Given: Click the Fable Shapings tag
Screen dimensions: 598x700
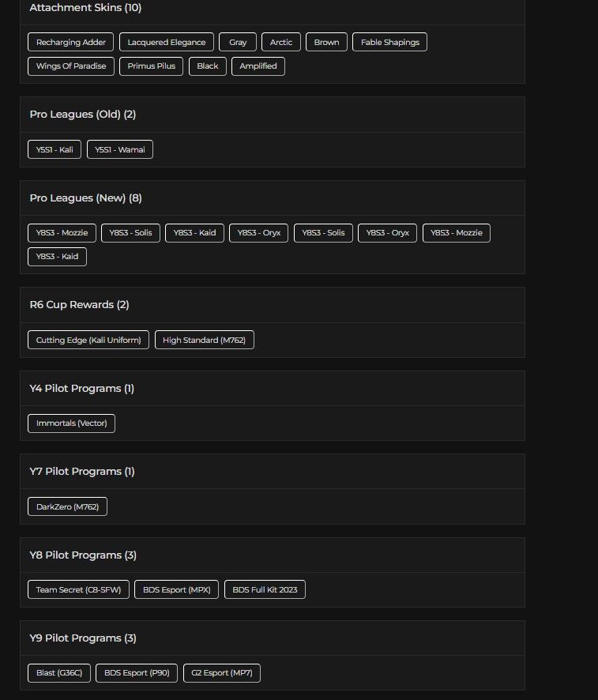Looking at the screenshot, I should (x=389, y=42).
